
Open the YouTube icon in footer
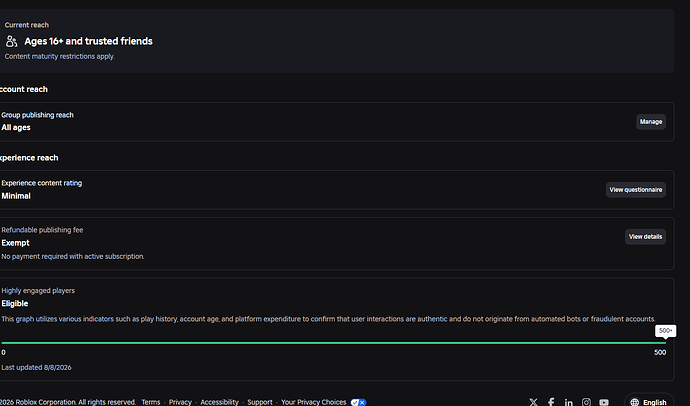604,402
